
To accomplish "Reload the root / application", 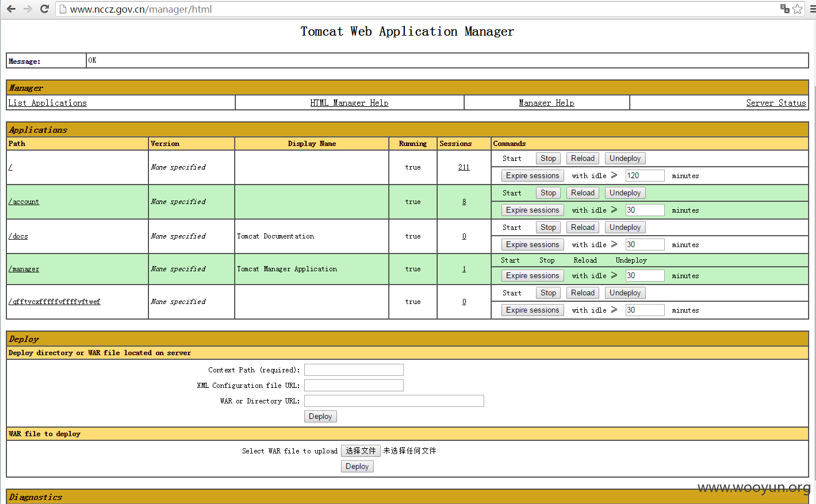I will point(583,159).
